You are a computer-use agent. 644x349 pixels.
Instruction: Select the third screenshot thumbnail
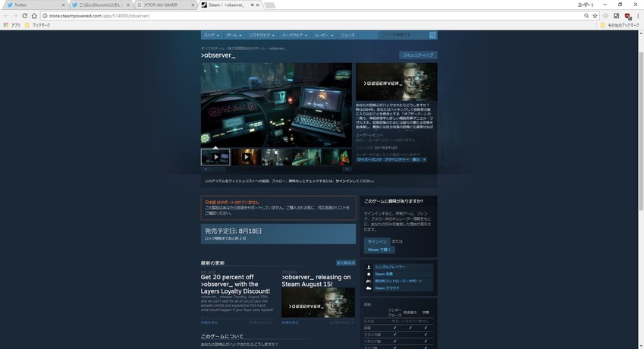pos(276,157)
